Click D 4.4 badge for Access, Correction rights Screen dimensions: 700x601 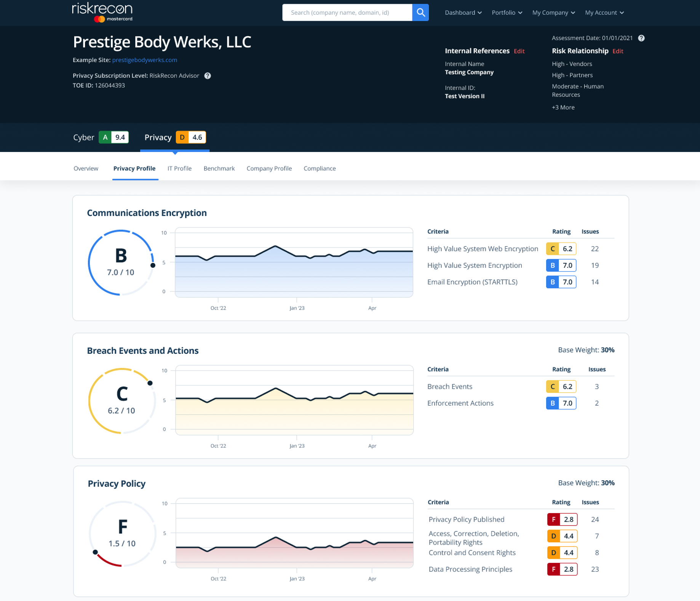[562, 536]
